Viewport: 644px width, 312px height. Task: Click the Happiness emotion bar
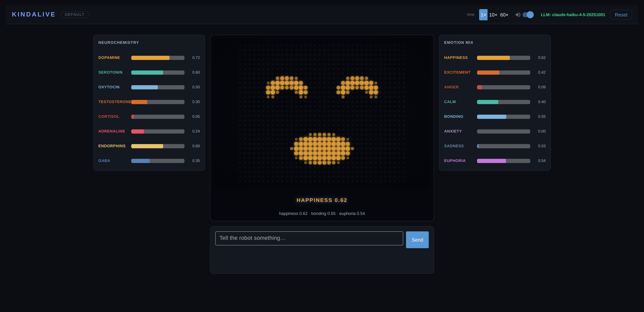(x=503, y=58)
